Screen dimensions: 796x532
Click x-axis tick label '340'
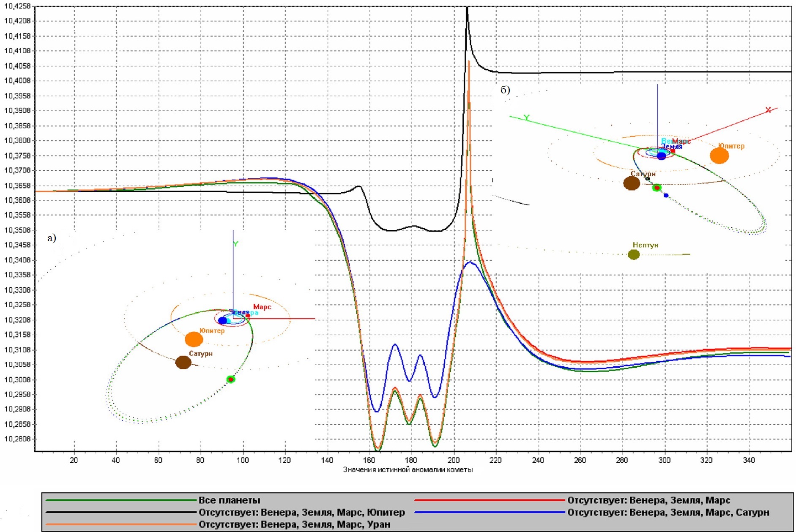(x=749, y=460)
